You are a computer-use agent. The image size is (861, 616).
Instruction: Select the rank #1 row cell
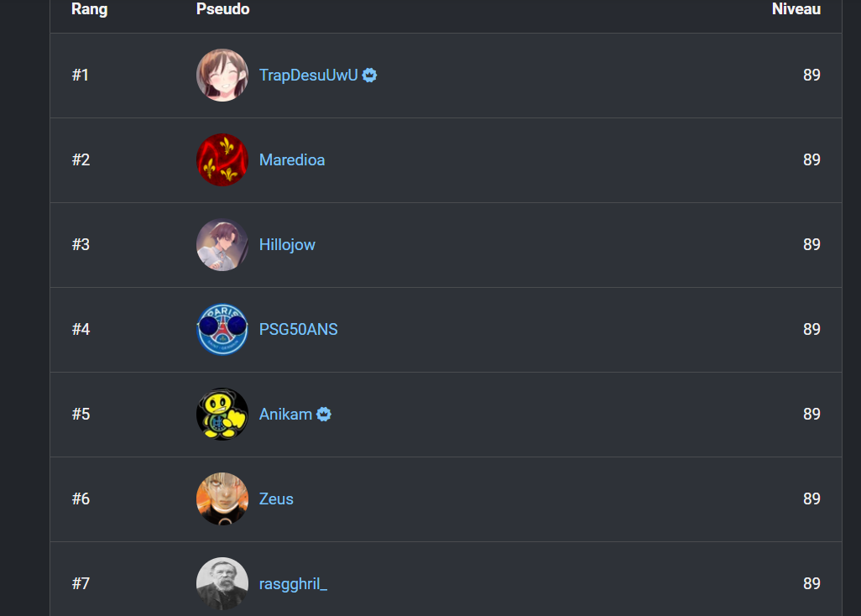(x=81, y=76)
